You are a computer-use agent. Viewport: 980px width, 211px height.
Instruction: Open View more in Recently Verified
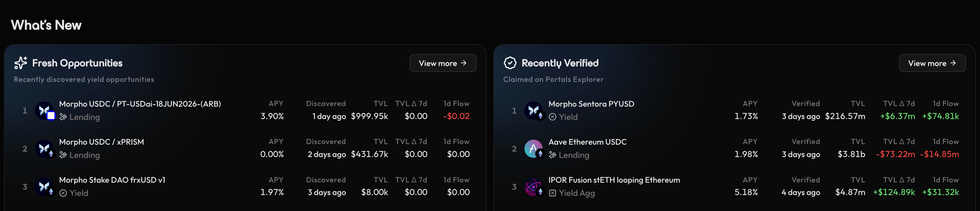(932, 63)
